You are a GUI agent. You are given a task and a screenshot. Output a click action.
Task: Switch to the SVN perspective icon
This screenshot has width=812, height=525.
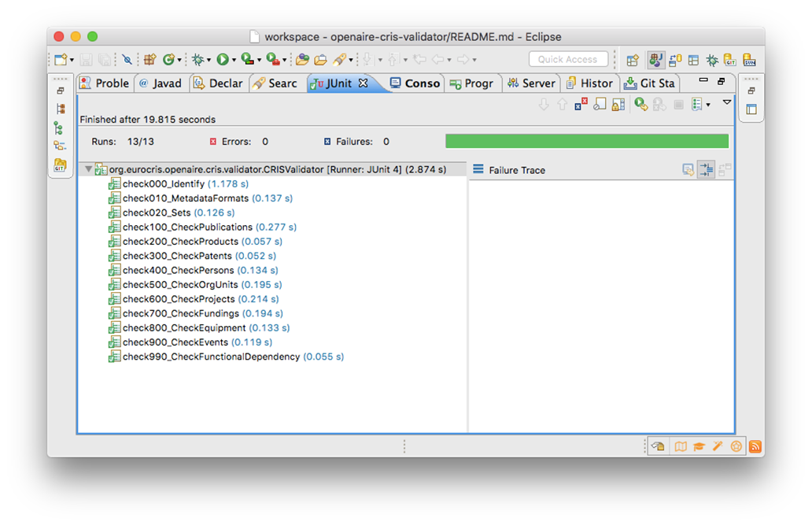pos(749,60)
